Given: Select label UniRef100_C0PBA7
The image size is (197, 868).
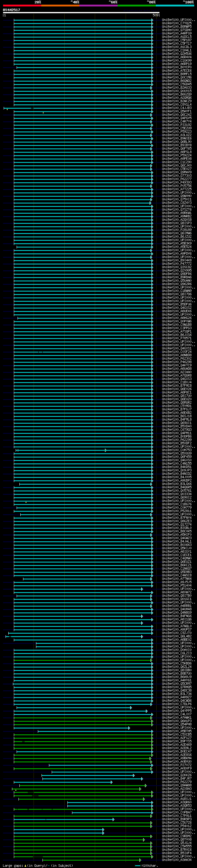Looking at the screenshot, I should [x=177, y=812].
